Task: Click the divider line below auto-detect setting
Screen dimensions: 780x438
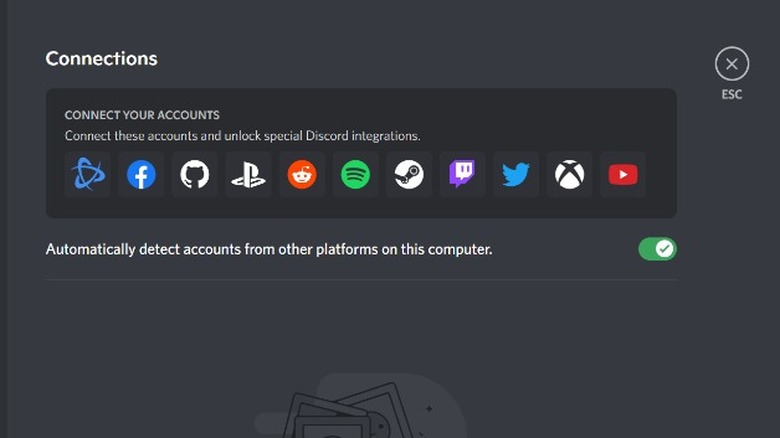Action: tap(360, 280)
